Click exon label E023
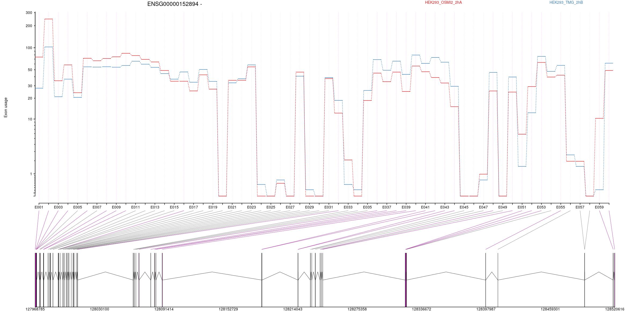The height and width of the screenshot is (322, 644). click(251, 207)
